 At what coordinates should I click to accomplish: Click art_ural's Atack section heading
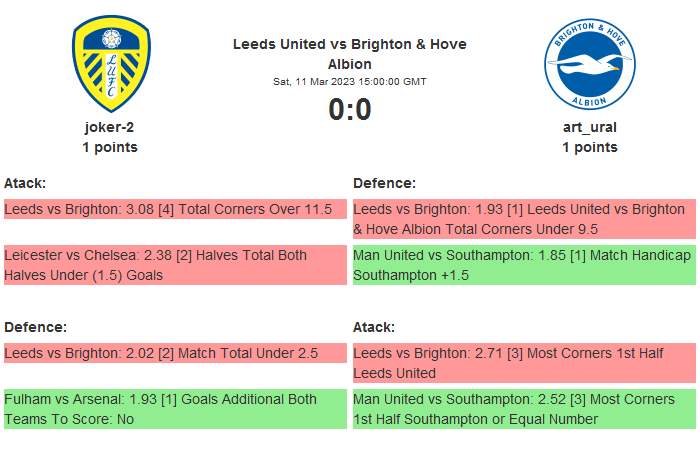374,327
